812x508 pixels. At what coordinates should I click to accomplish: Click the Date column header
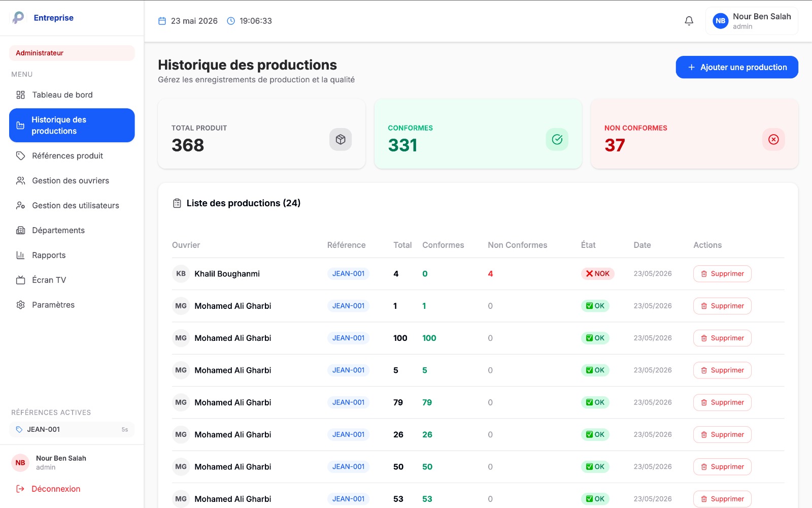(642, 245)
